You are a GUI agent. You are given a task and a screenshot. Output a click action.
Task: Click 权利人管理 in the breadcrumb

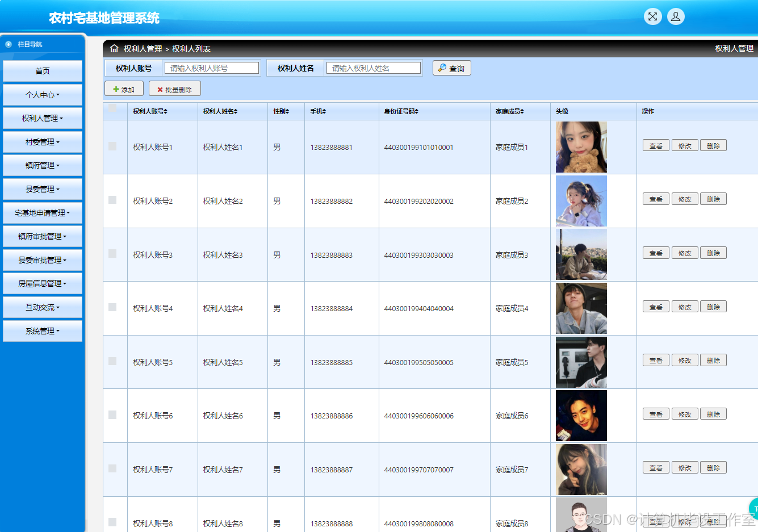click(x=143, y=49)
